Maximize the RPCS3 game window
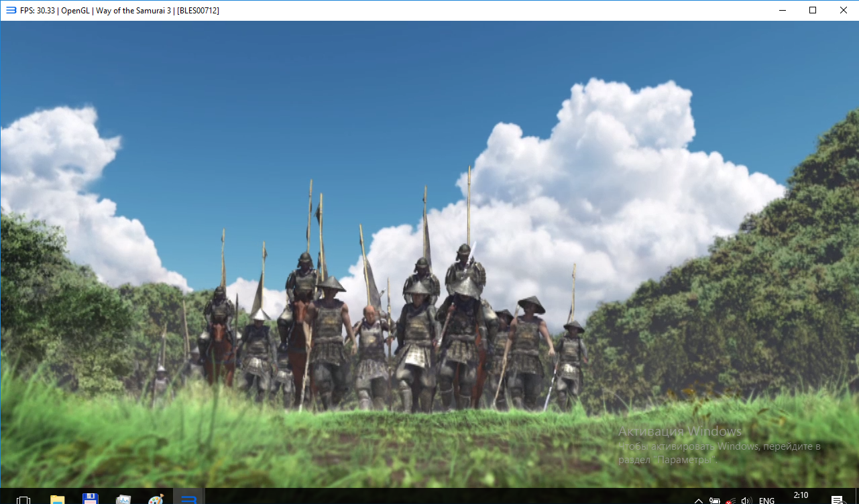 (813, 10)
